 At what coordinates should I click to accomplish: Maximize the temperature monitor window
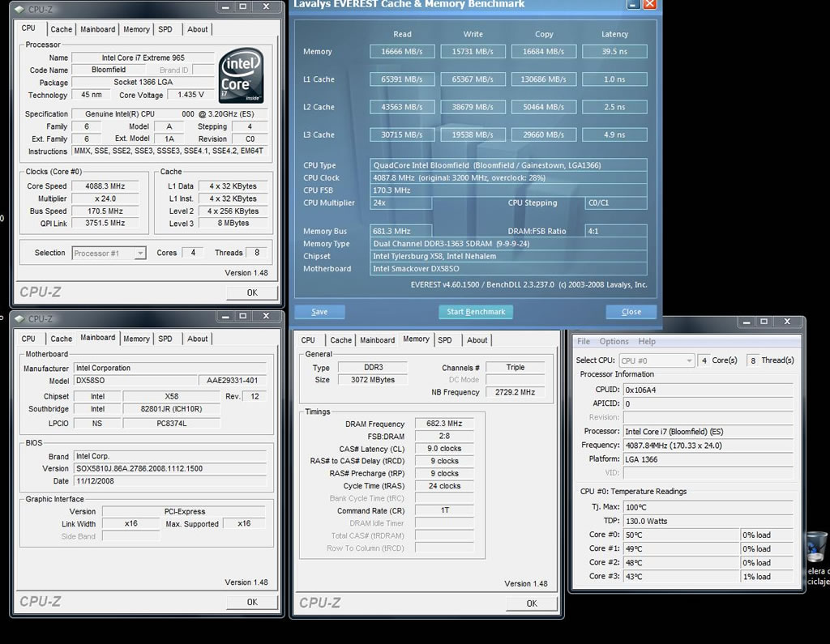(764, 322)
